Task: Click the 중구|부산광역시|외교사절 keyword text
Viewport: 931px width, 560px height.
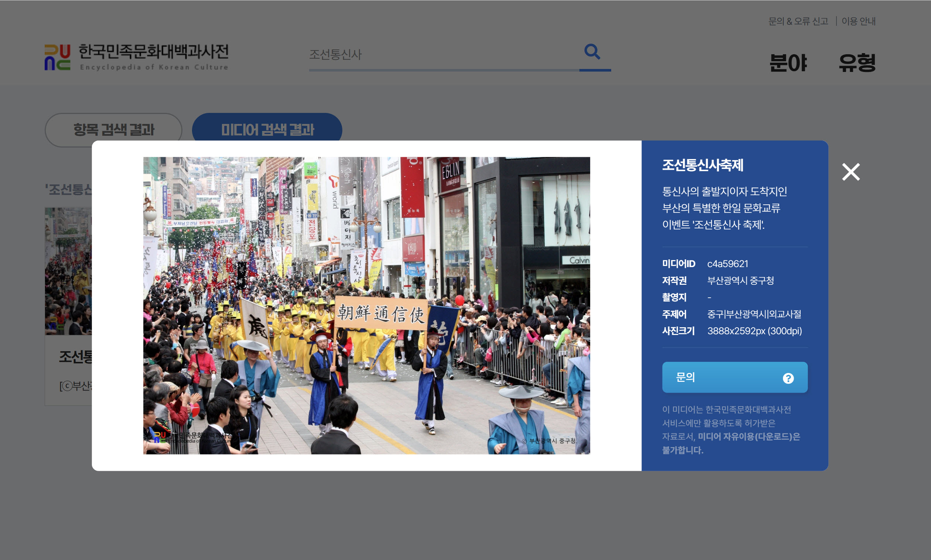Action: [x=754, y=314]
